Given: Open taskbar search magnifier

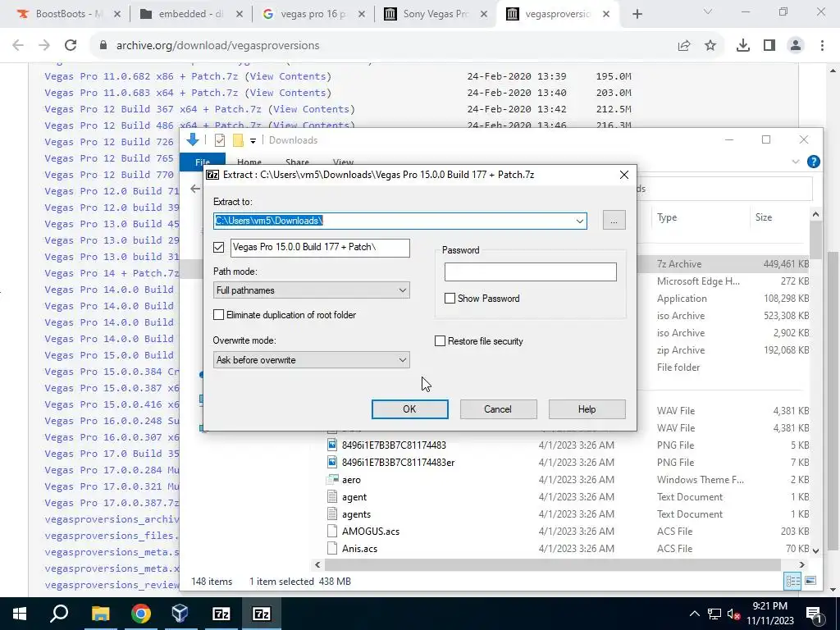Looking at the screenshot, I should (x=59, y=614).
